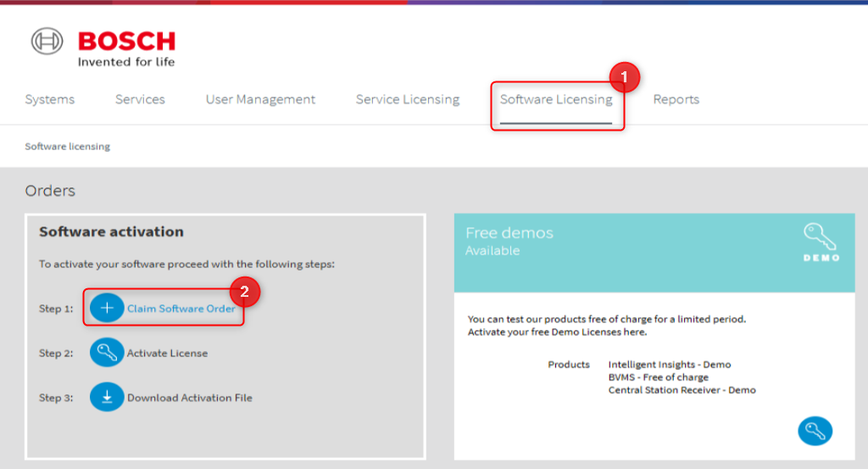Select the Service Licensing tab
The height and width of the screenshot is (469, 868).
pyautogui.click(x=408, y=99)
